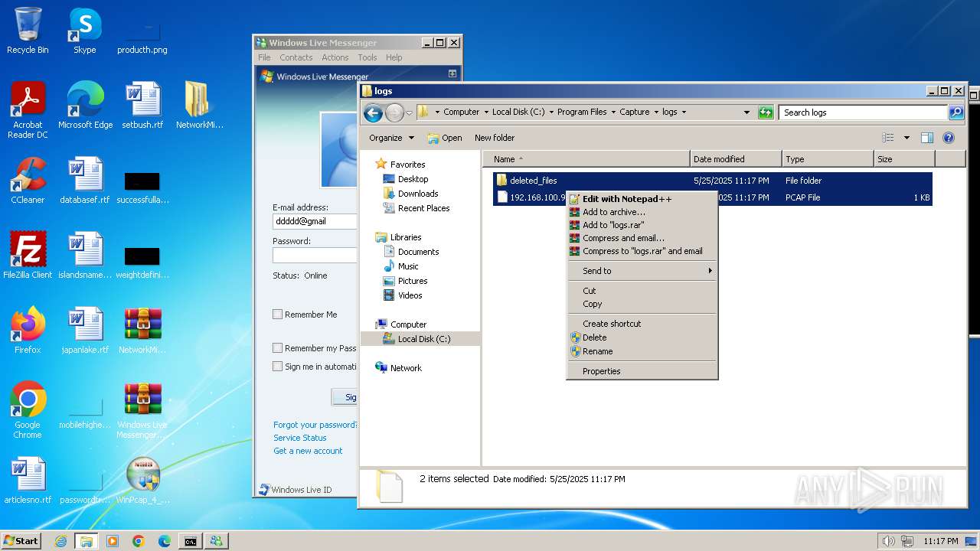Image resolution: width=980 pixels, height=551 pixels.
Task: Expand the Send to submenu
Action: (642, 271)
